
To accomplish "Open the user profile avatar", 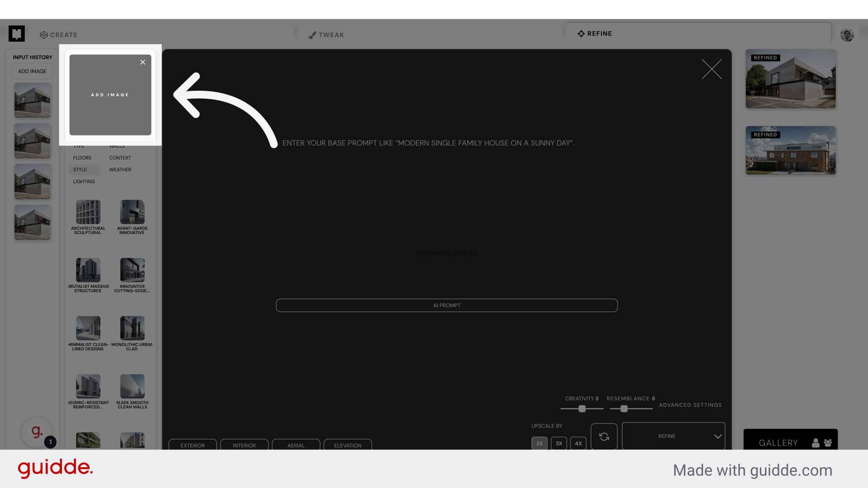I will [847, 35].
